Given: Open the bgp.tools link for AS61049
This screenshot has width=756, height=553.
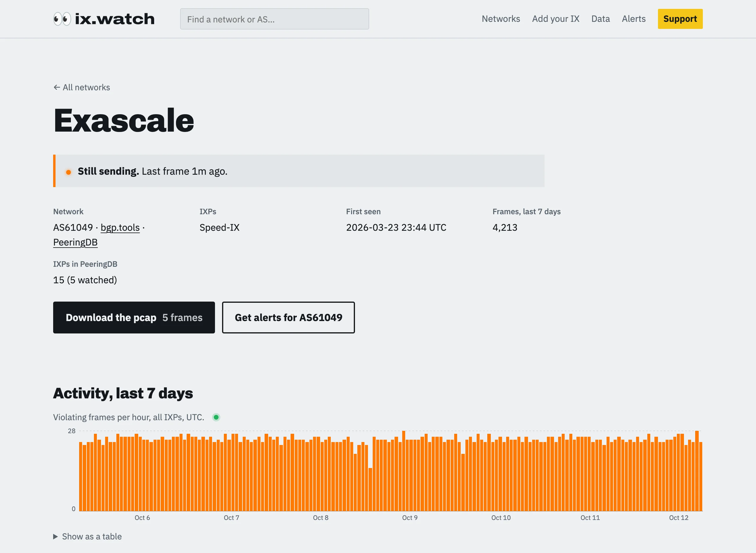Looking at the screenshot, I should pos(120,228).
